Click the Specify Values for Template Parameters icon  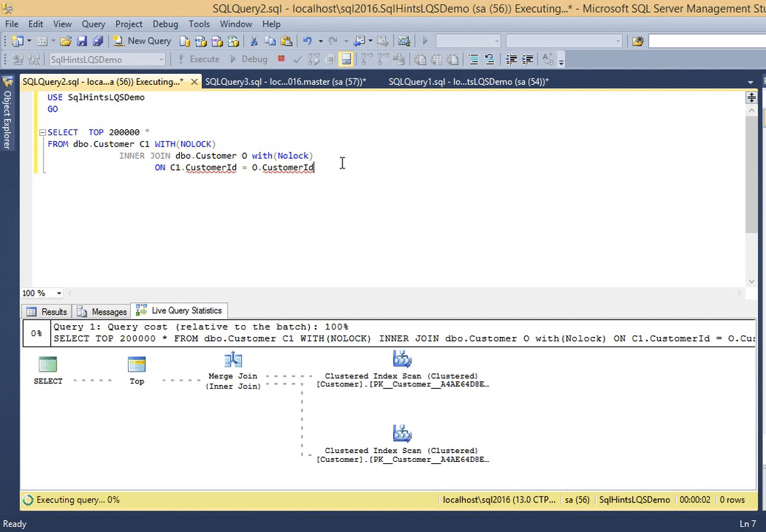click(548, 60)
